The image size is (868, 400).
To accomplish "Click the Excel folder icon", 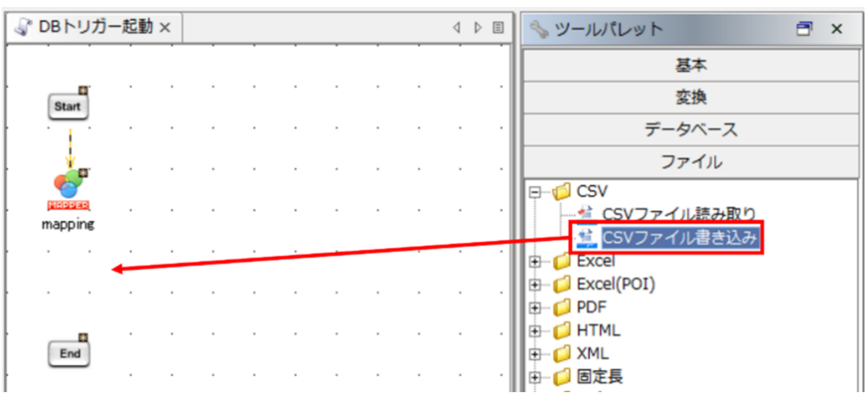I will click(561, 260).
